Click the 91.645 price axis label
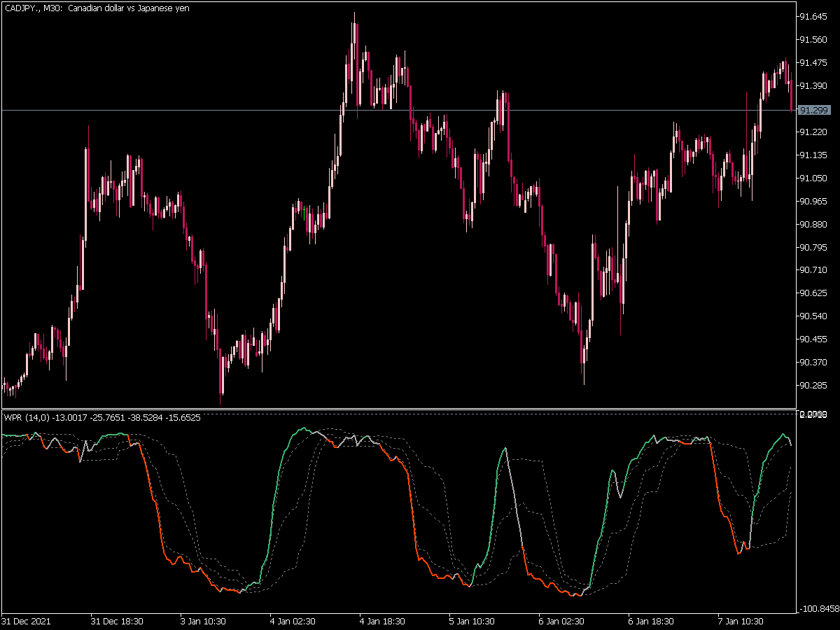The image size is (840, 630). [813, 17]
